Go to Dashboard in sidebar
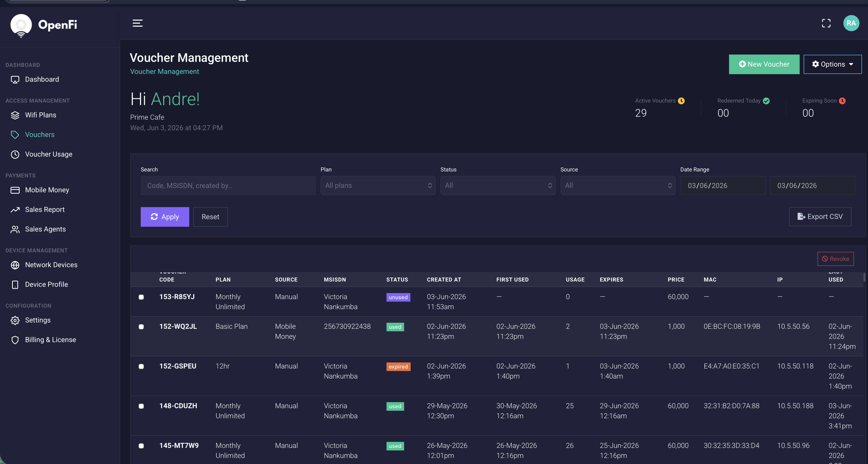868x464 pixels. 42,79
